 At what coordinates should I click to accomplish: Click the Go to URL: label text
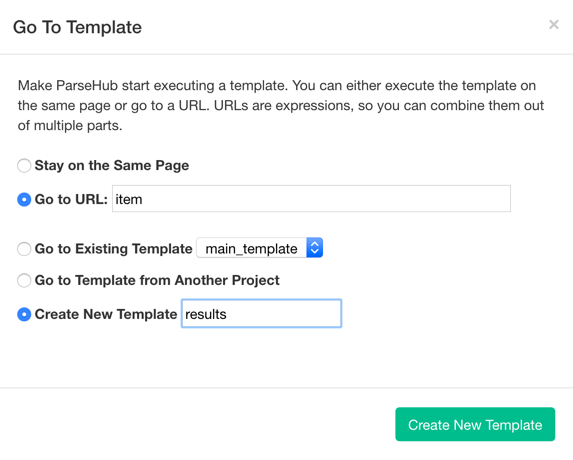(x=71, y=199)
